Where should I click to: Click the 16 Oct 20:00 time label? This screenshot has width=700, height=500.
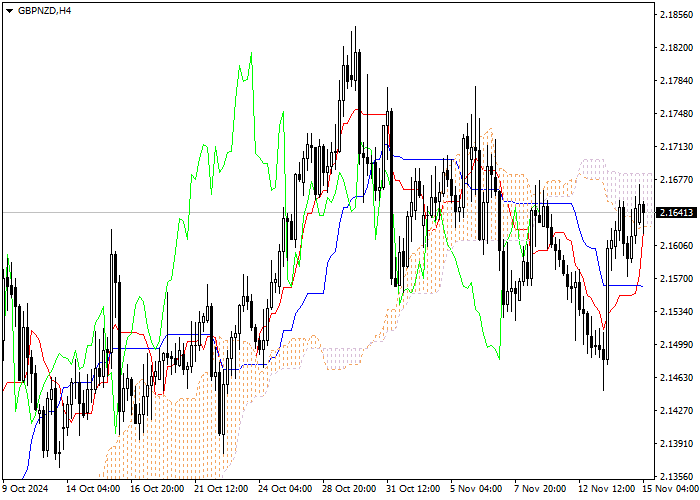coord(157,489)
